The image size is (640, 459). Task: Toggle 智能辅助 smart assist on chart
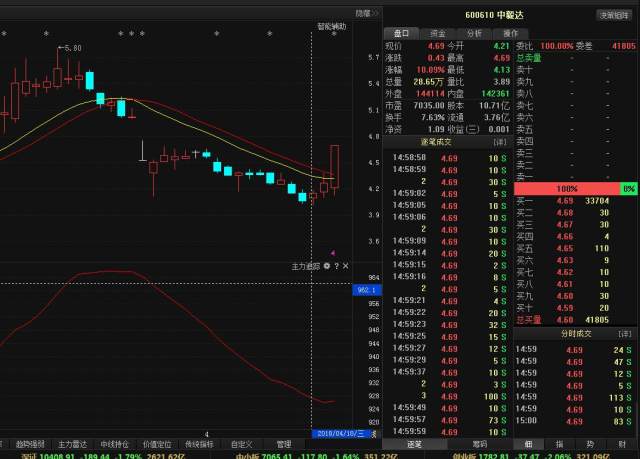pos(331,26)
